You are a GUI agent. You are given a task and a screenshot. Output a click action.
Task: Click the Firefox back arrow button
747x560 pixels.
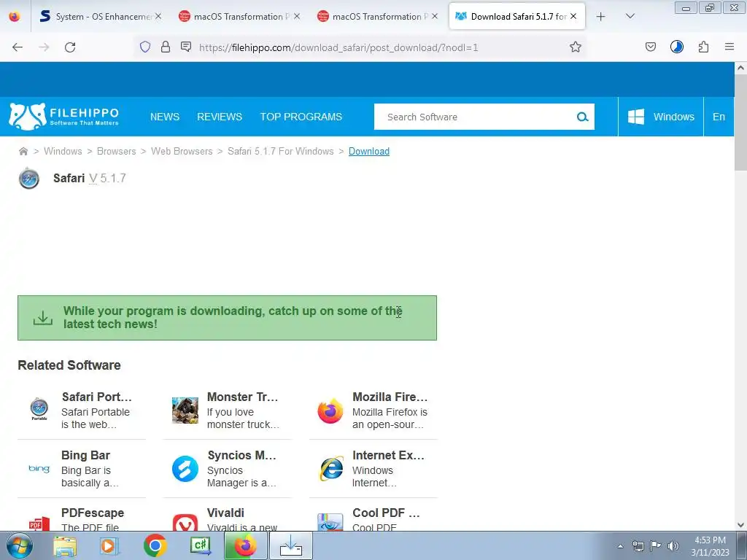point(18,47)
